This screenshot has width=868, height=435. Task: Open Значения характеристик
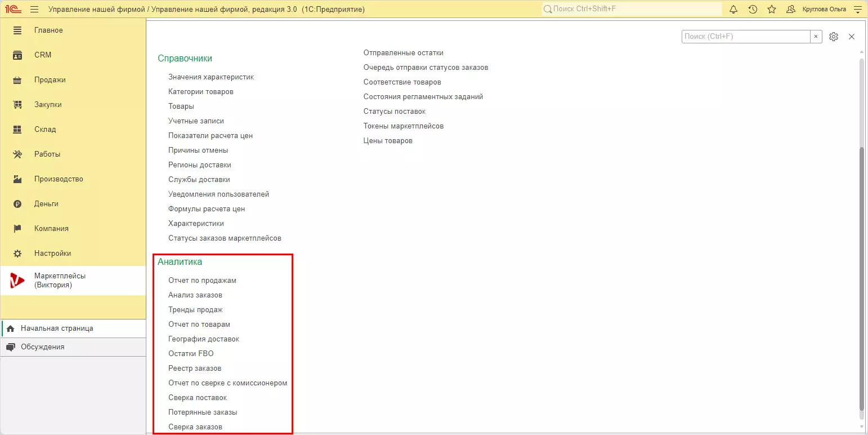211,77
